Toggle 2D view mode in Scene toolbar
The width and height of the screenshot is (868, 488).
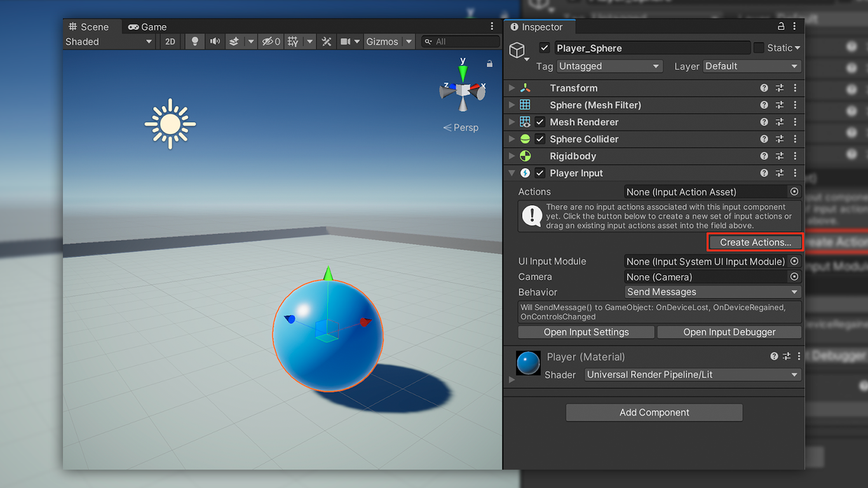[170, 41]
